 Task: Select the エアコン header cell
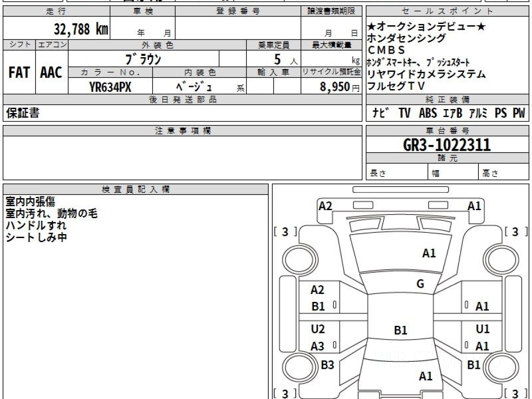(52, 45)
